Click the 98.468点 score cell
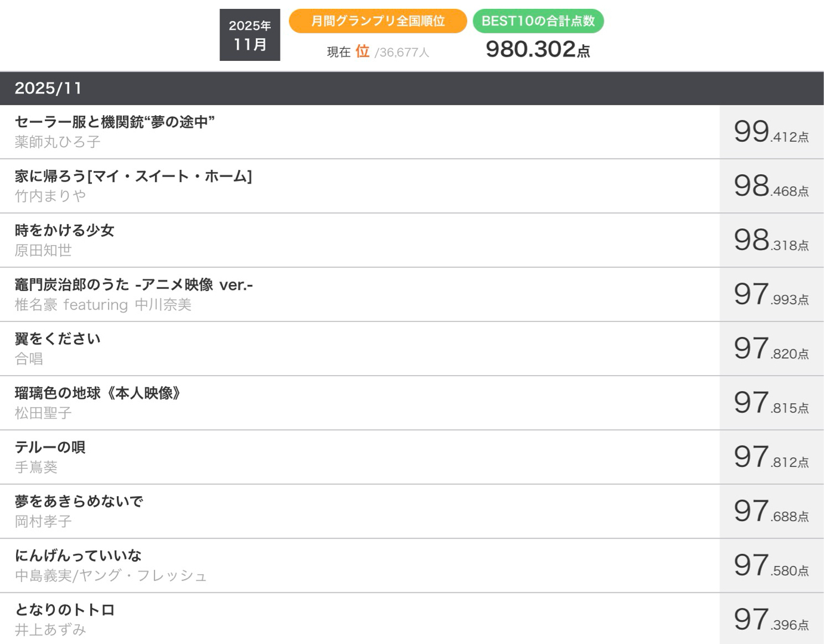The height and width of the screenshot is (644, 824). point(771,187)
